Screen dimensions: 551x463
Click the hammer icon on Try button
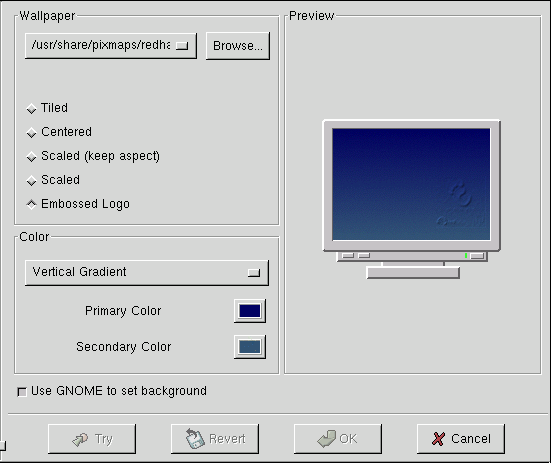click(x=80, y=439)
